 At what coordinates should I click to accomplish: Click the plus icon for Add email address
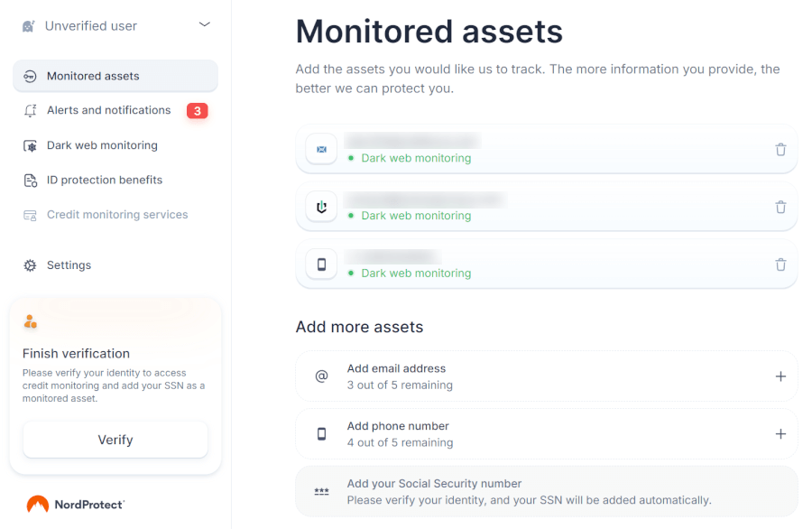point(780,376)
